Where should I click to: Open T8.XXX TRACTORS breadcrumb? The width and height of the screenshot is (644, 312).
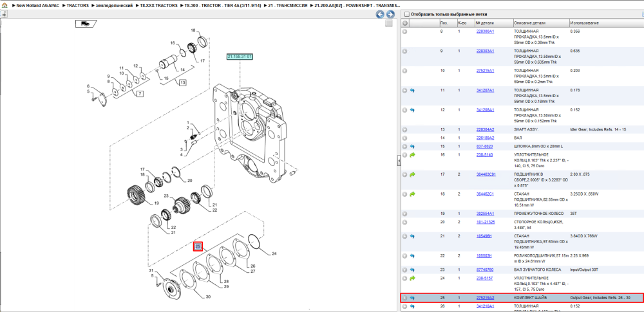pos(158,6)
